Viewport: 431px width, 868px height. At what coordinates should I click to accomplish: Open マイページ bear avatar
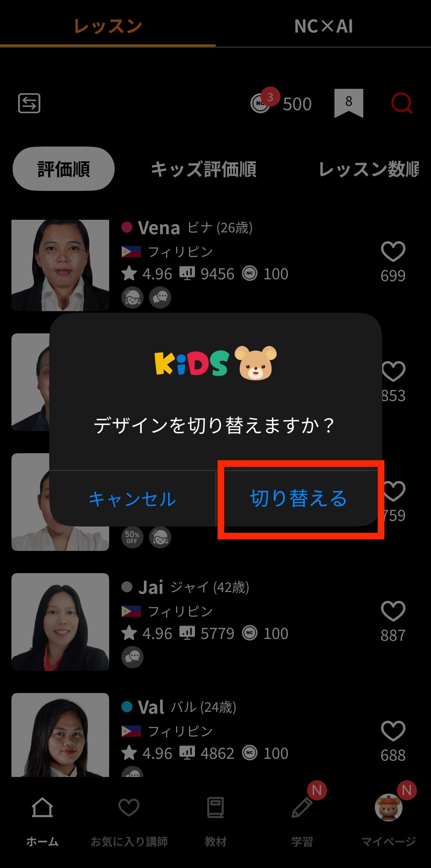coord(388,807)
